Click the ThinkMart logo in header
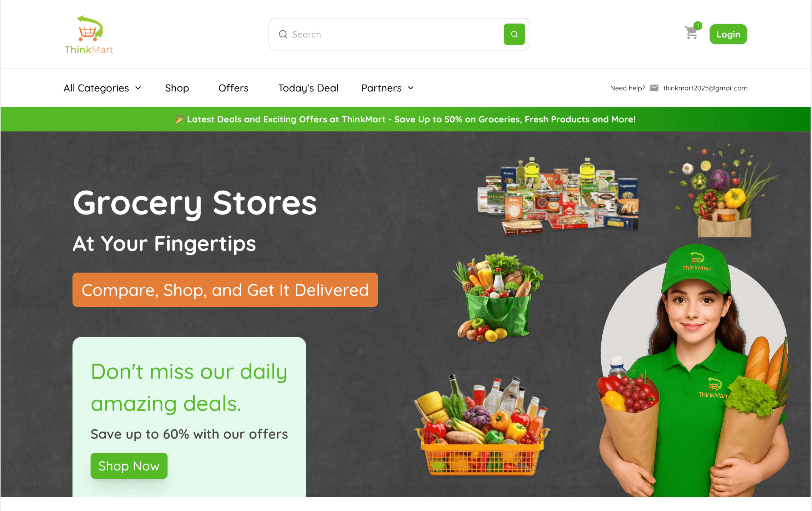 coord(89,35)
